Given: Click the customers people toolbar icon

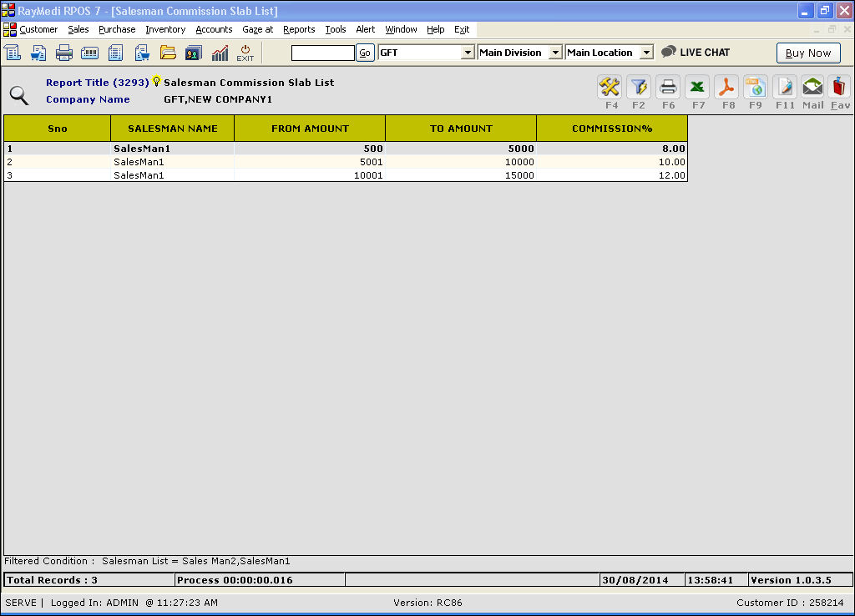Looking at the screenshot, I should pos(194,53).
